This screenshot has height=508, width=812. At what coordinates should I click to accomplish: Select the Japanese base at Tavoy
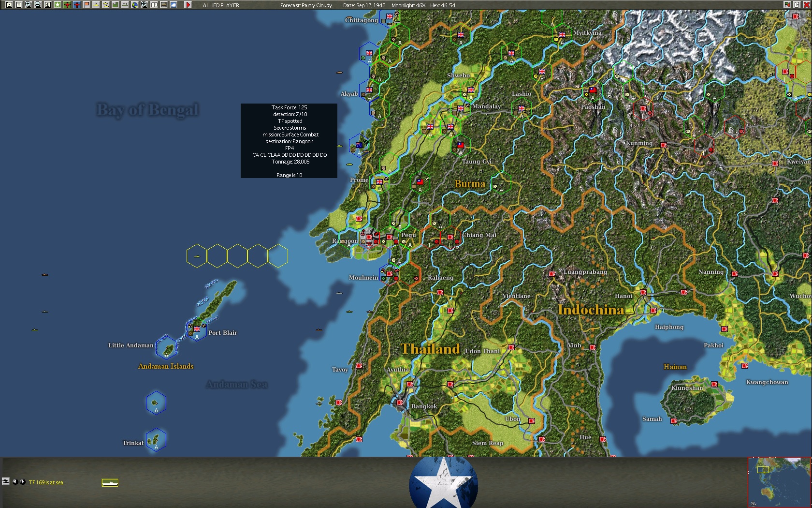[359, 366]
